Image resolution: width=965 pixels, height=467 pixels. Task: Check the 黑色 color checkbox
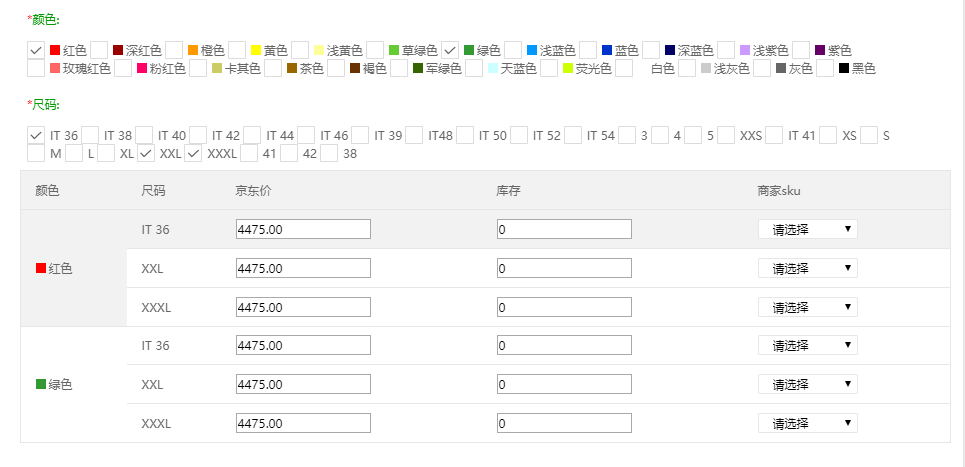click(825, 69)
